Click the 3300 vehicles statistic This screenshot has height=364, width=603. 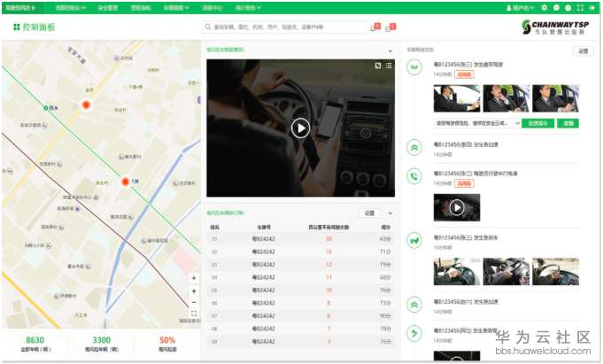pos(102,344)
